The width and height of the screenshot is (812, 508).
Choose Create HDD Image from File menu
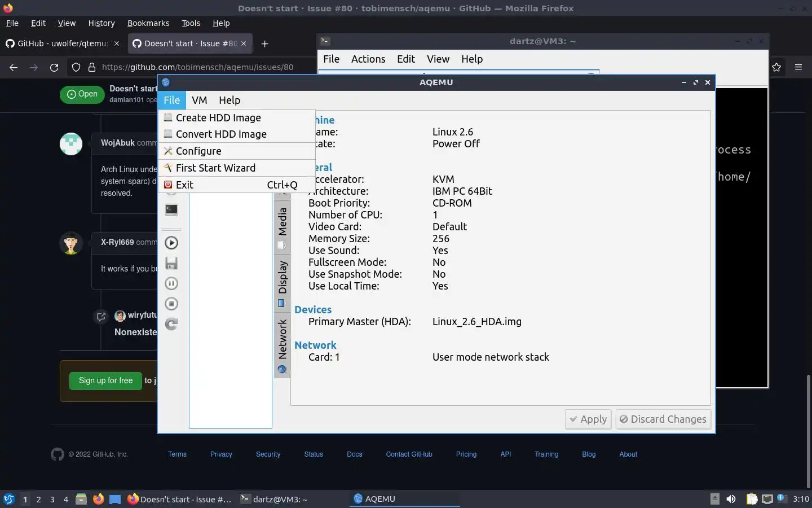coord(236,118)
